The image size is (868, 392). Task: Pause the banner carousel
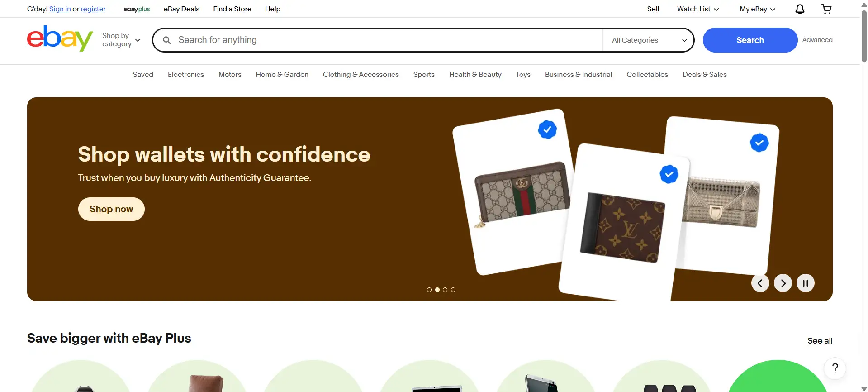(x=805, y=283)
